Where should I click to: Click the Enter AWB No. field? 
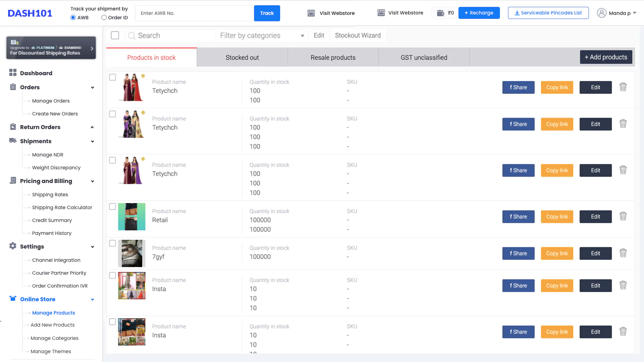tap(194, 13)
